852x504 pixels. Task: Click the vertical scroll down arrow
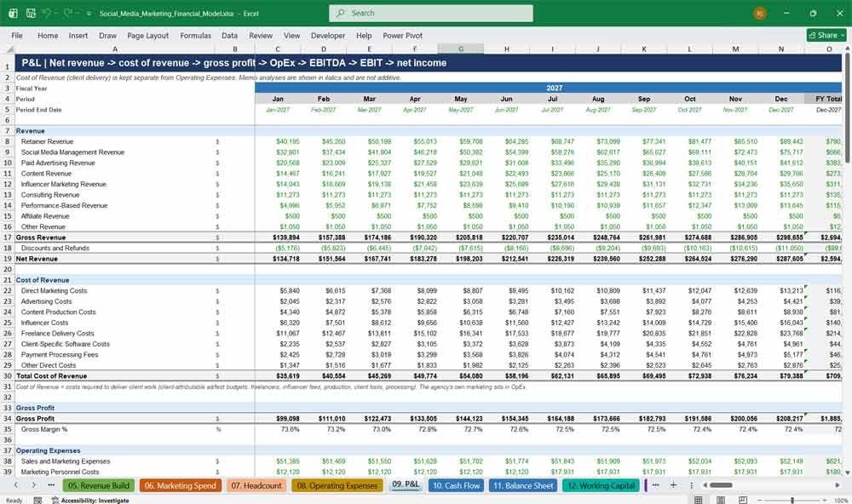847,472
